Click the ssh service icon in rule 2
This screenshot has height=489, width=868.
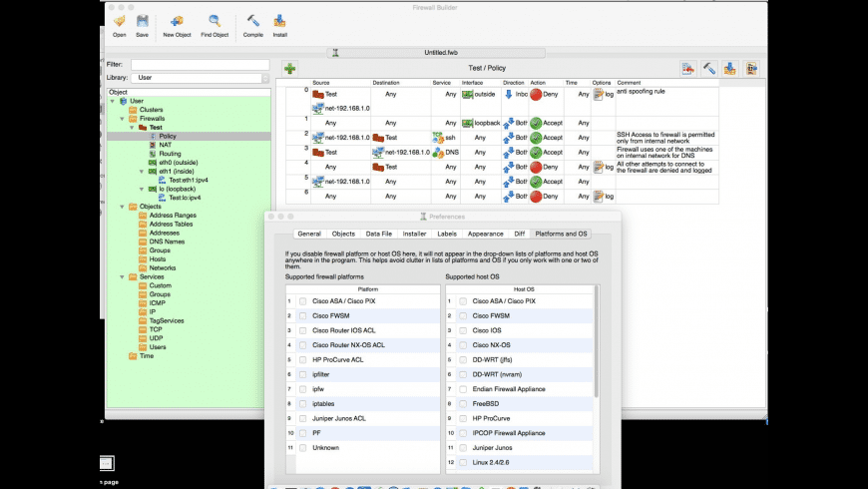point(438,137)
